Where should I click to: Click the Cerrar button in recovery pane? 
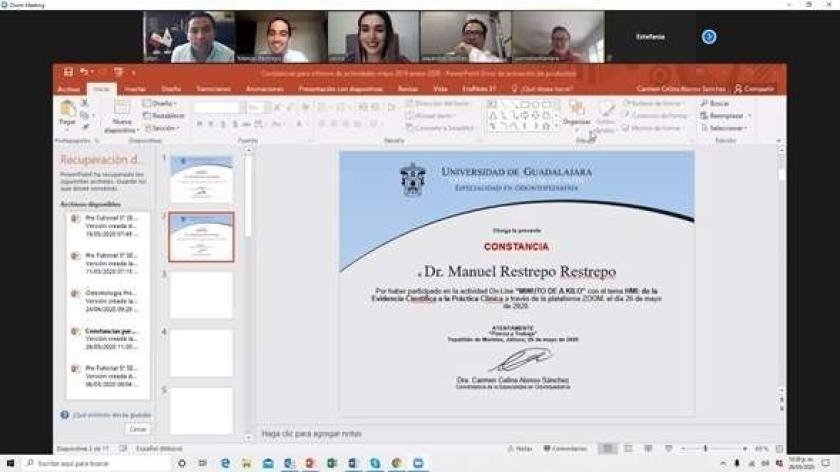tap(137, 429)
